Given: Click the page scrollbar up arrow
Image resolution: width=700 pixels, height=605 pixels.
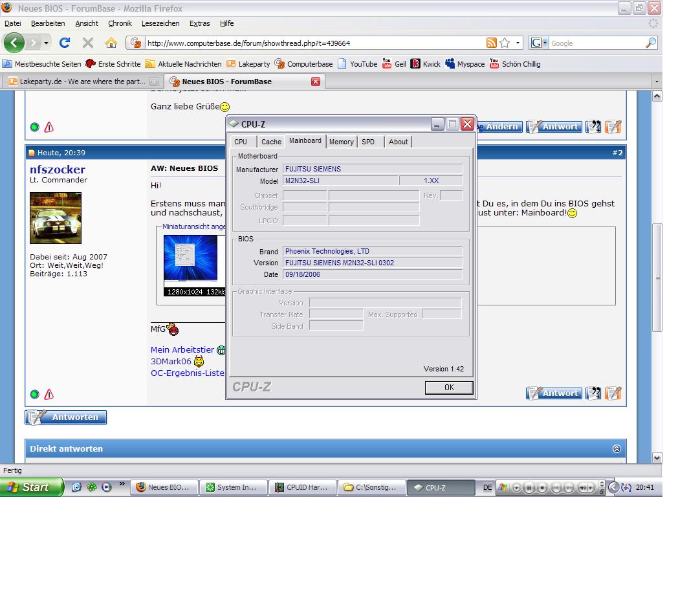Looking at the screenshot, I should pyautogui.click(x=657, y=96).
